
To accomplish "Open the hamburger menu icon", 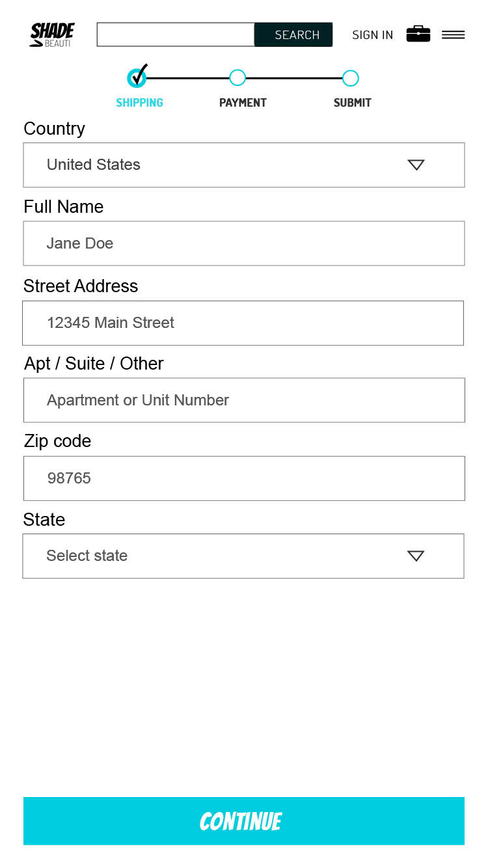I will click(x=453, y=34).
